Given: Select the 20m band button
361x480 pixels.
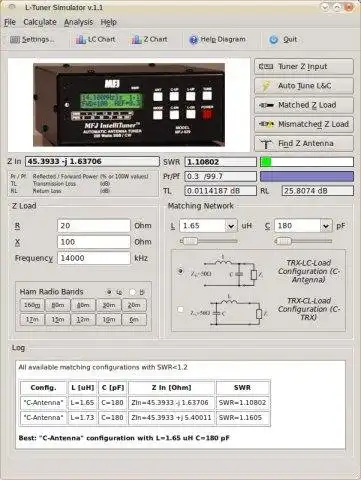Looking at the screenshot, I should (x=134, y=305).
